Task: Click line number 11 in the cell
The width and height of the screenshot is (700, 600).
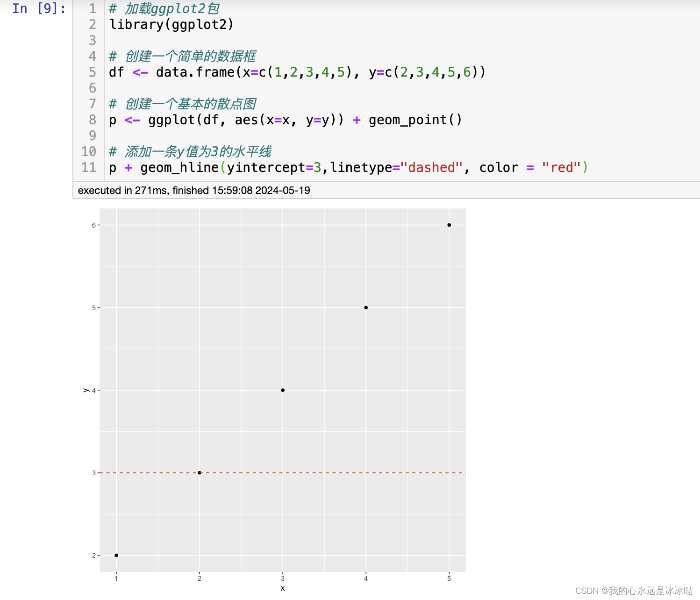Action: tap(88, 167)
